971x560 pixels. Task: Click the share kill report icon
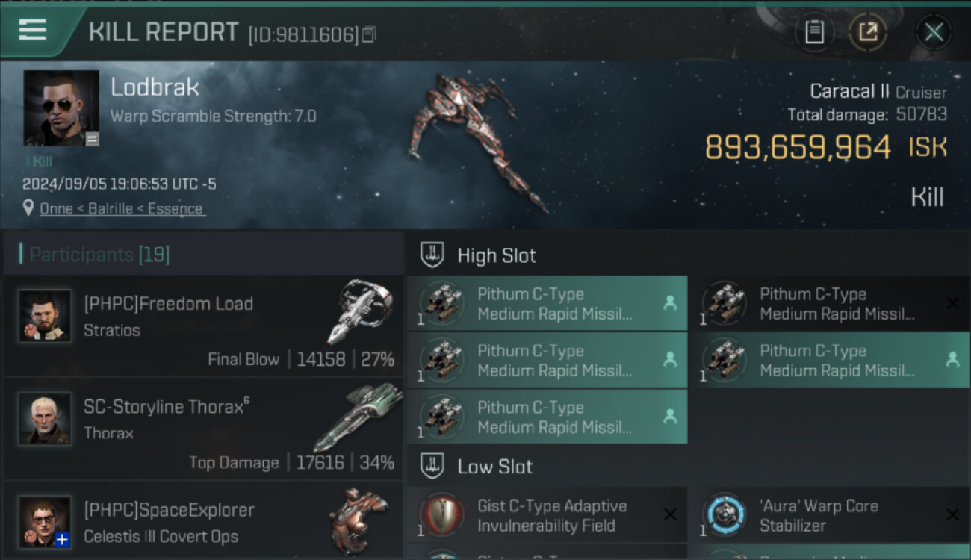(868, 31)
